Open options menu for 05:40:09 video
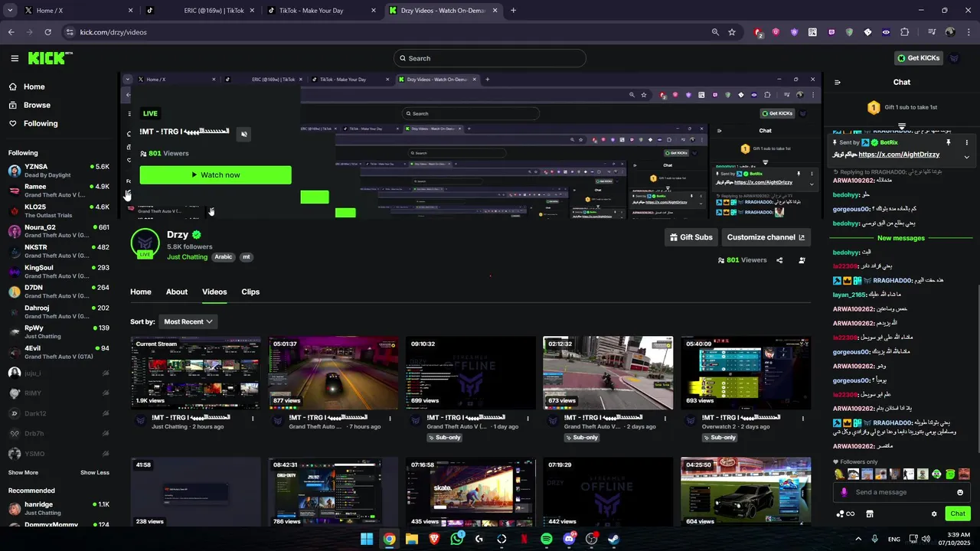 [x=803, y=419]
